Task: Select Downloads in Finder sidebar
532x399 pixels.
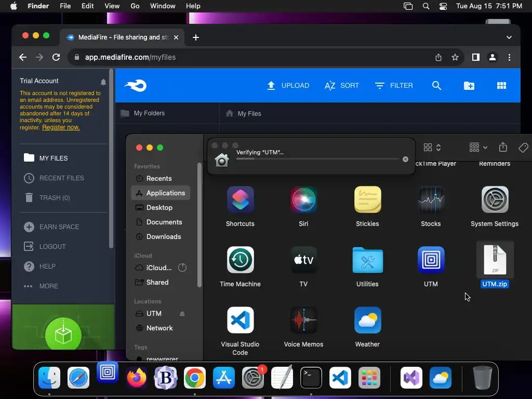Action: pyautogui.click(x=160, y=236)
